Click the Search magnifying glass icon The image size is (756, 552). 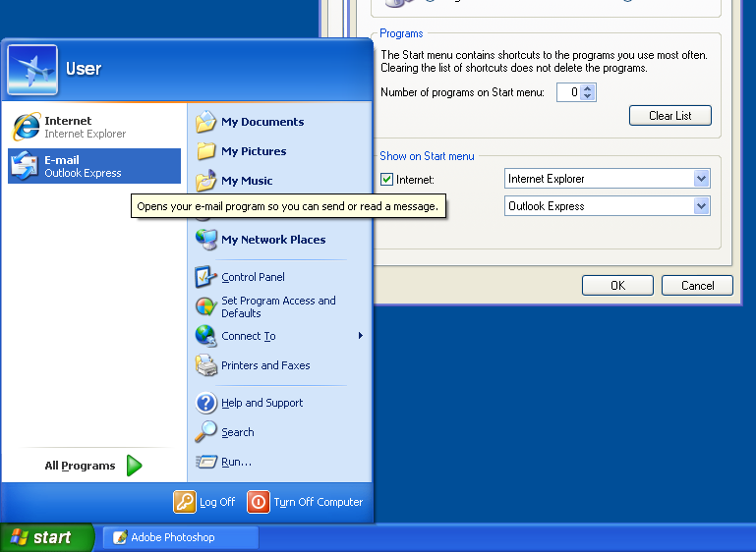(205, 432)
